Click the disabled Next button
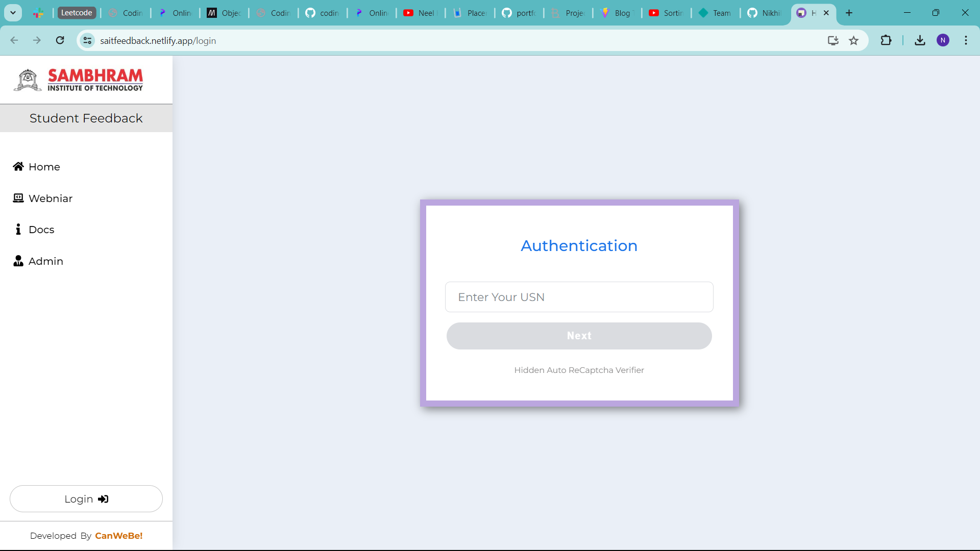The height and width of the screenshot is (551, 980). click(x=579, y=336)
